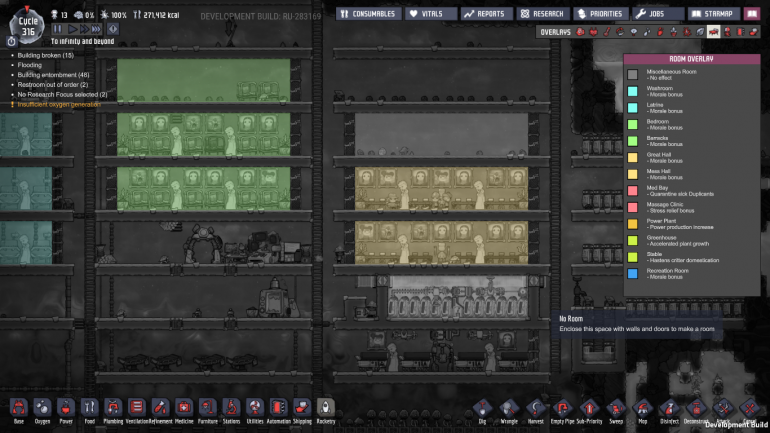Open the Ventilation build category
This screenshot has height=433, width=770.
coord(137,408)
